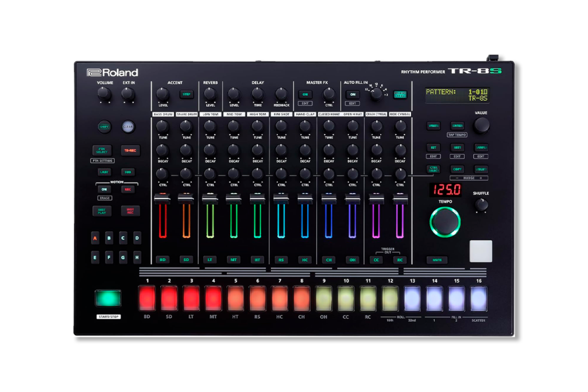Enable MOTION recording with the ON button
This screenshot has height=392, width=588.
click(105, 189)
